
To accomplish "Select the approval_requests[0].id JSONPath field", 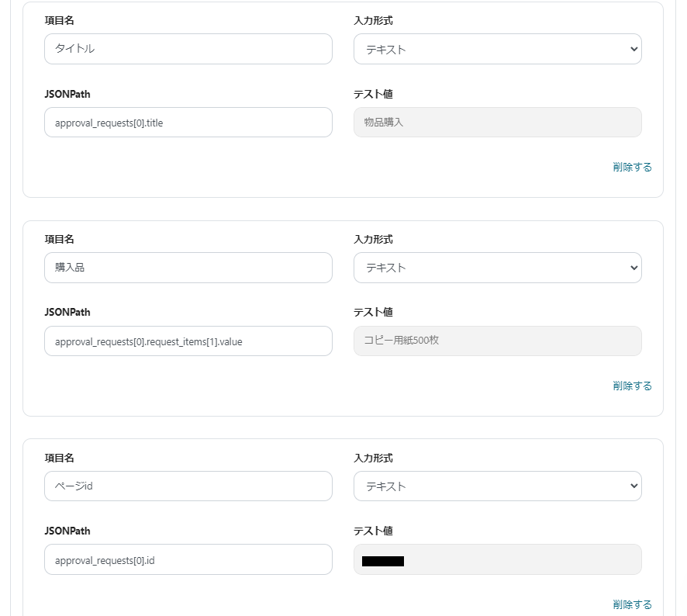I will click(188, 559).
